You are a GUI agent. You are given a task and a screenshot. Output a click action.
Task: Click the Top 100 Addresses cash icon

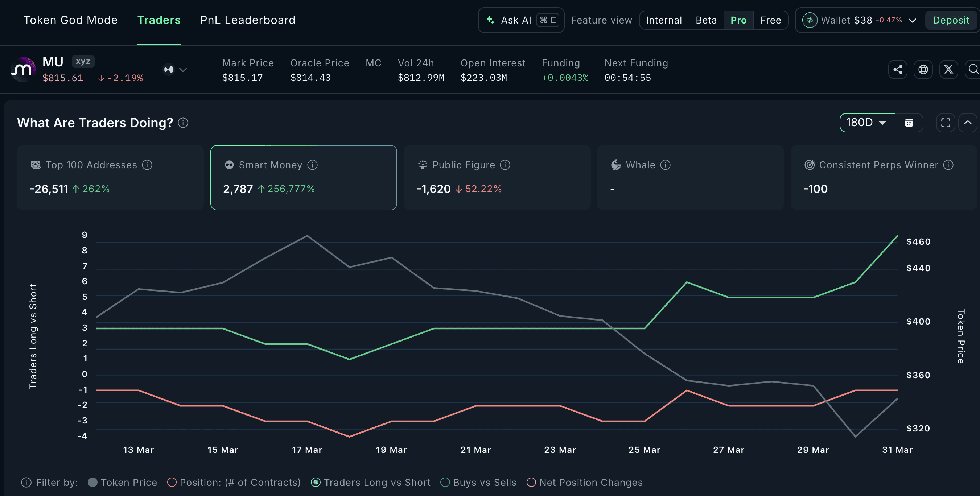coord(36,165)
